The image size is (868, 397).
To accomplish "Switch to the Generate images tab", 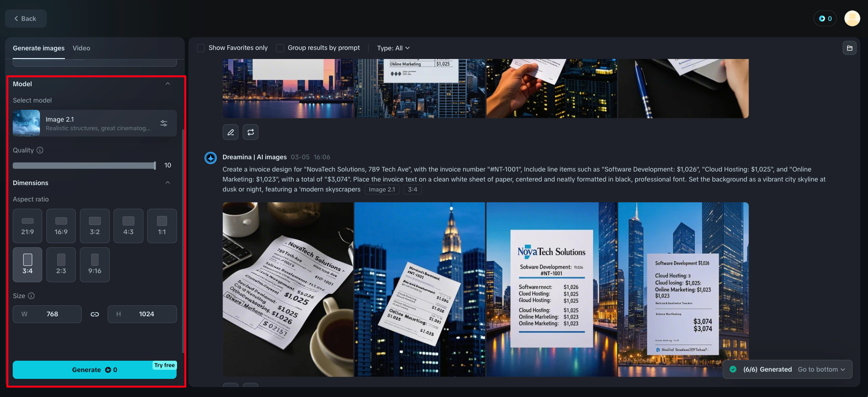I will point(39,48).
